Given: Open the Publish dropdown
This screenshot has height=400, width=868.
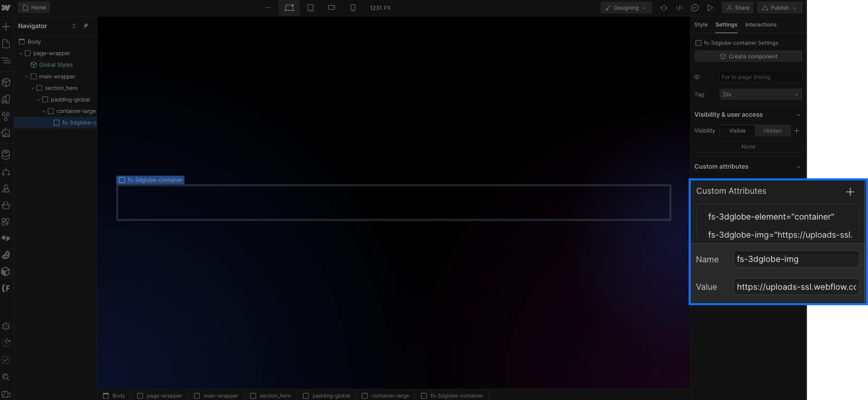Looking at the screenshot, I should coord(780,8).
